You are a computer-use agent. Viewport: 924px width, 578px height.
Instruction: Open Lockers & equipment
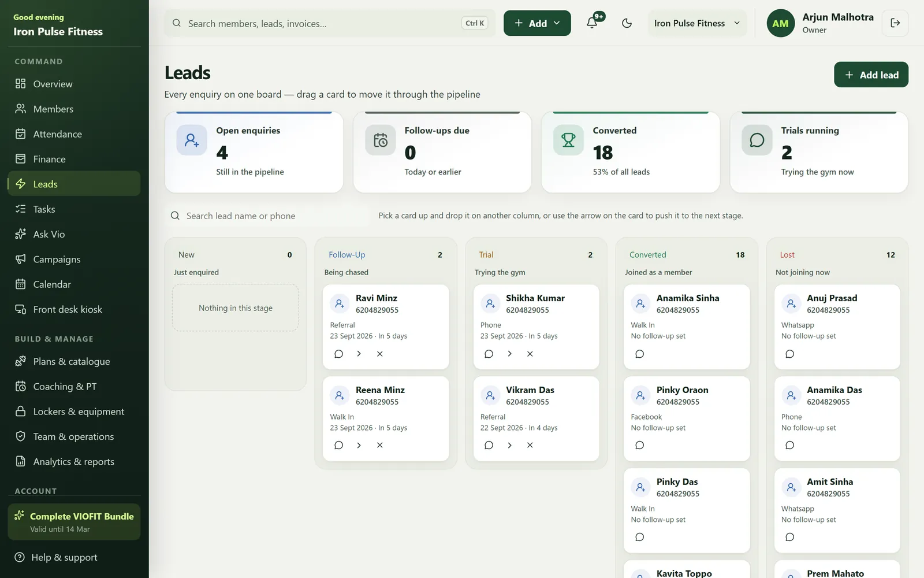pyautogui.click(x=74, y=412)
